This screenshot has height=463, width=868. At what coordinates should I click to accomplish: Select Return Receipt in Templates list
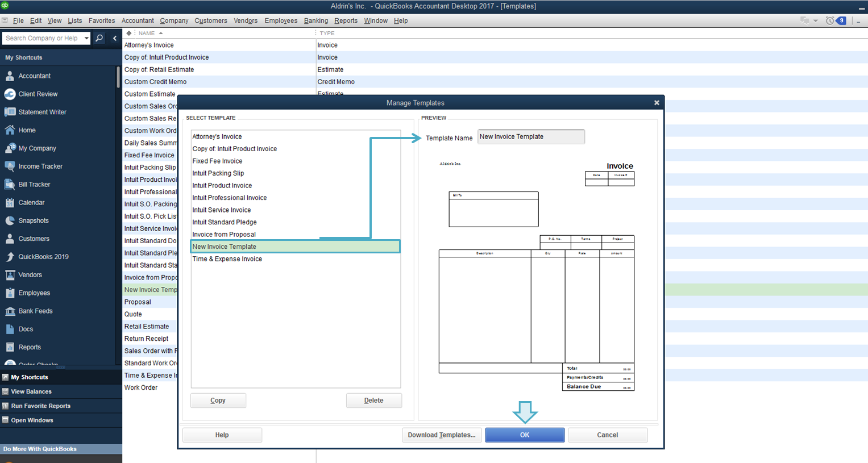click(146, 339)
